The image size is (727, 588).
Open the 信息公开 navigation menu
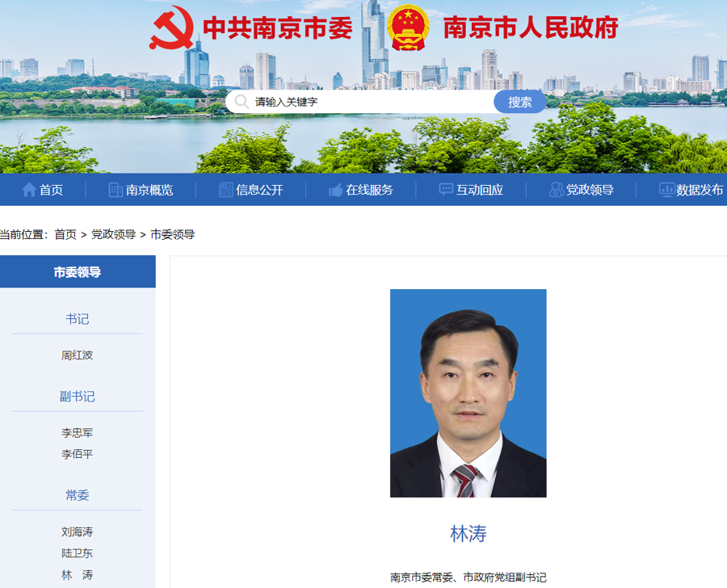click(259, 190)
